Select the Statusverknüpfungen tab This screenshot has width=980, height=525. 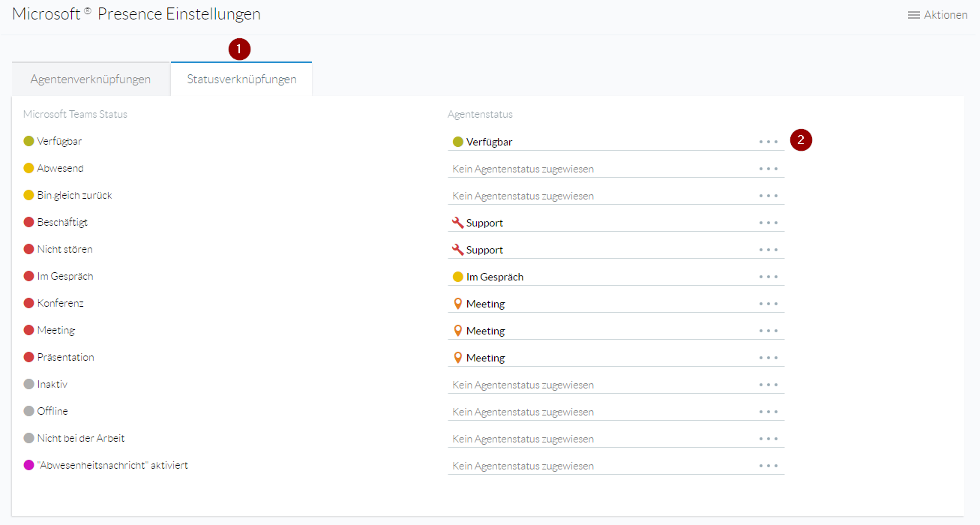pyautogui.click(x=241, y=79)
